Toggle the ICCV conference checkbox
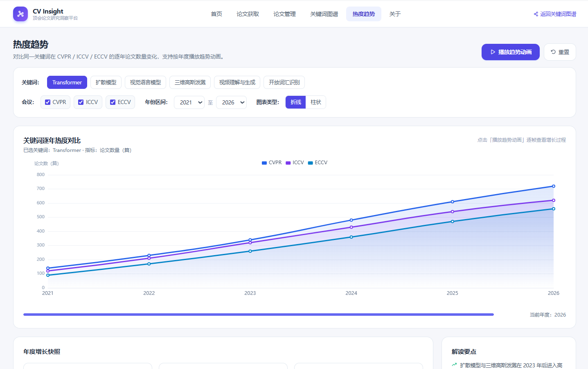 click(81, 102)
